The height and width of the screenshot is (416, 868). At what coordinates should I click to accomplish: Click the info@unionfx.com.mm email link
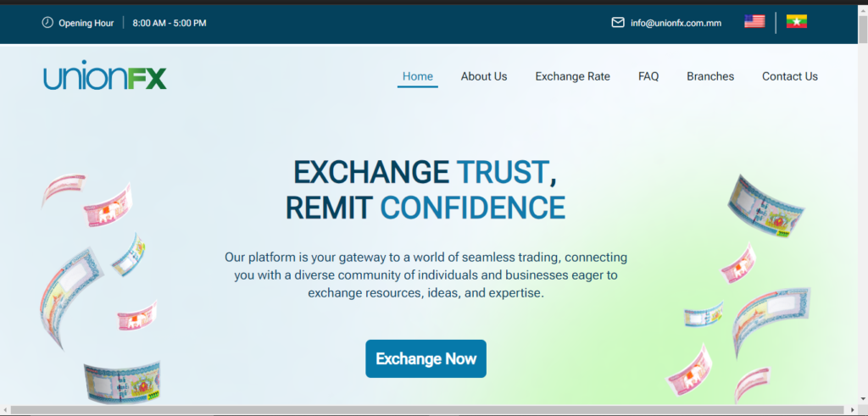click(x=676, y=23)
